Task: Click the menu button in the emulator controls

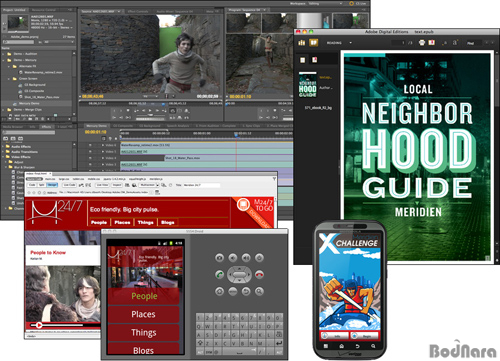Action: tap(233, 292)
